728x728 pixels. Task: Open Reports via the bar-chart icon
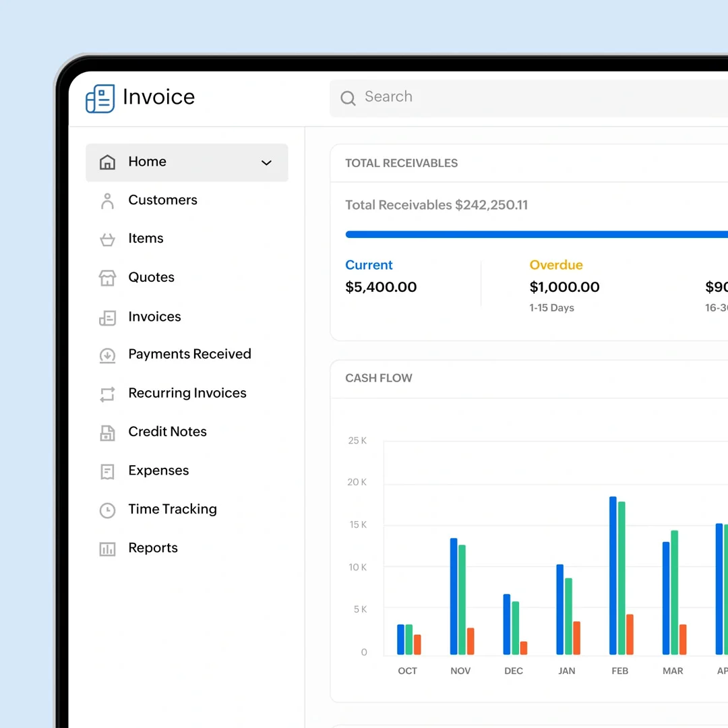point(108,549)
